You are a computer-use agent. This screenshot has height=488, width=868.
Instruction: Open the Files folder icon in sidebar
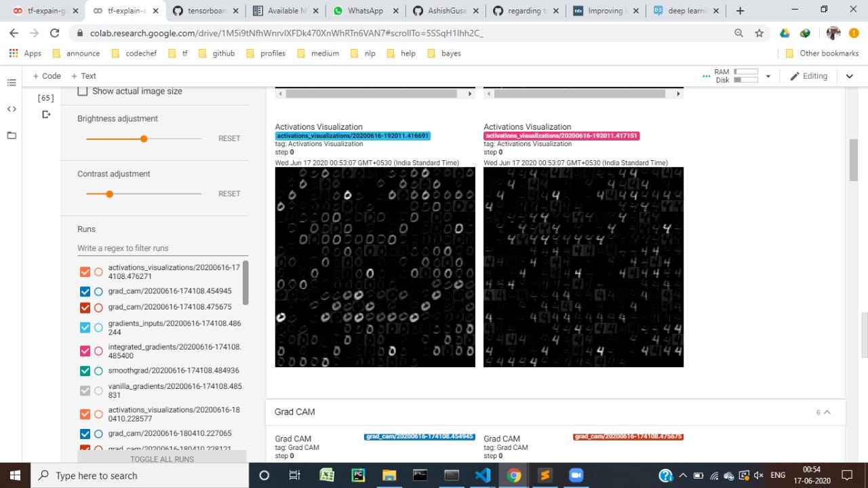(12, 135)
